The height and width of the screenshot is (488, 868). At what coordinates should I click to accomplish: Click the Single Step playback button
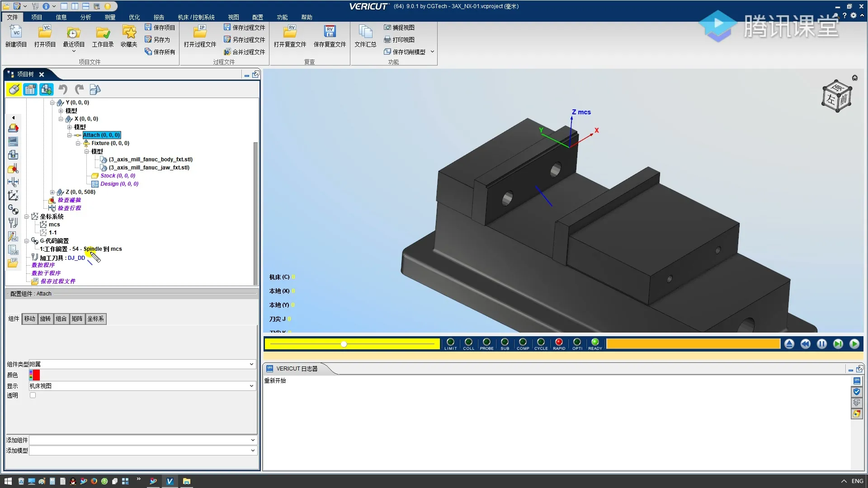pos(838,344)
